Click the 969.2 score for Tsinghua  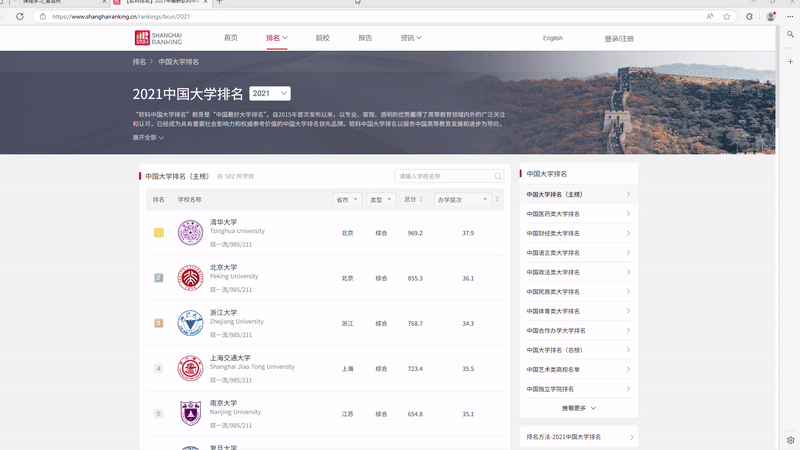[415, 233]
